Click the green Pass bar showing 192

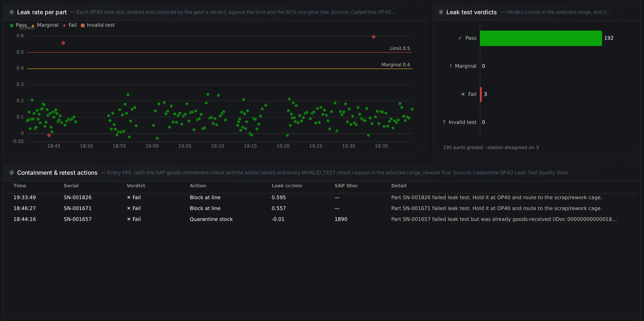pyautogui.click(x=541, y=38)
